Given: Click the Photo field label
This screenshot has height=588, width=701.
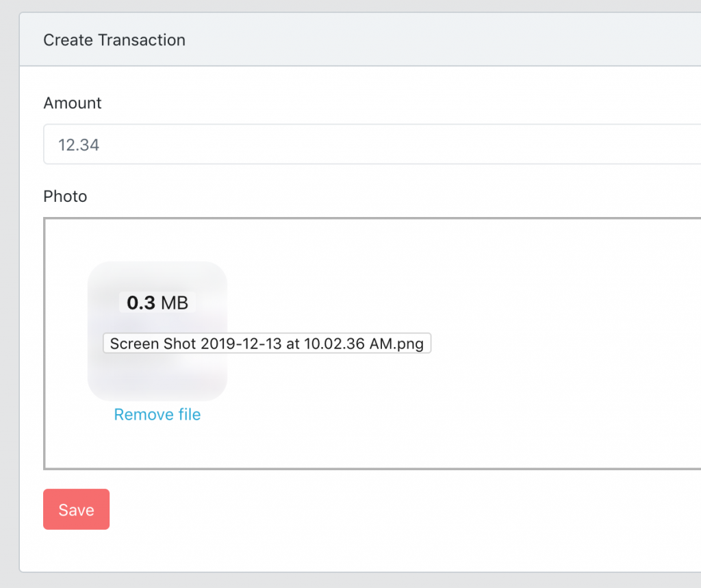Looking at the screenshot, I should 65,197.
